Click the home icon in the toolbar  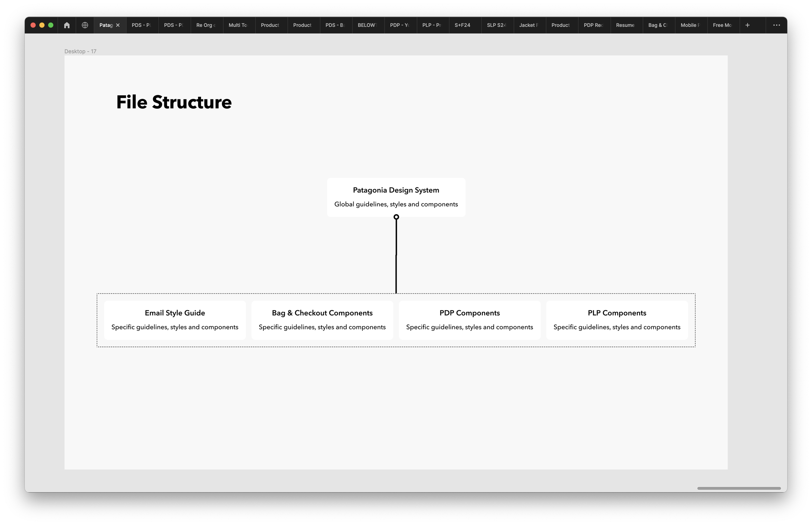coord(67,25)
